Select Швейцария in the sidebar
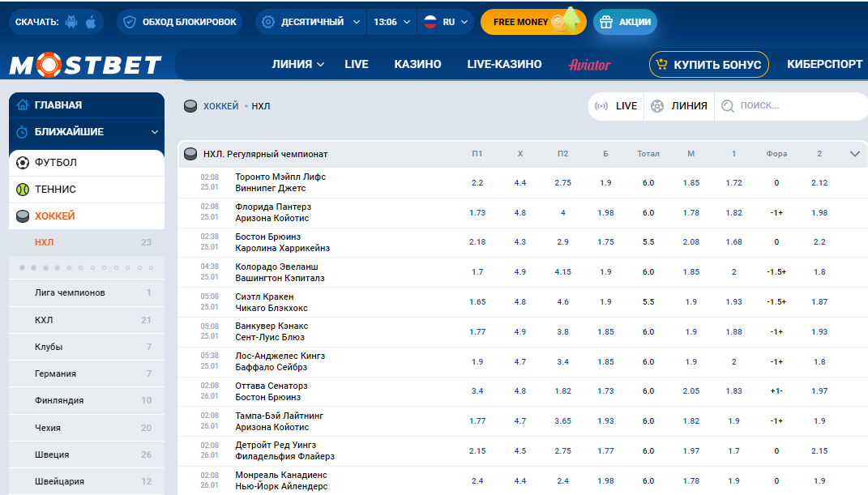The width and height of the screenshot is (868, 495). click(87, 481)
